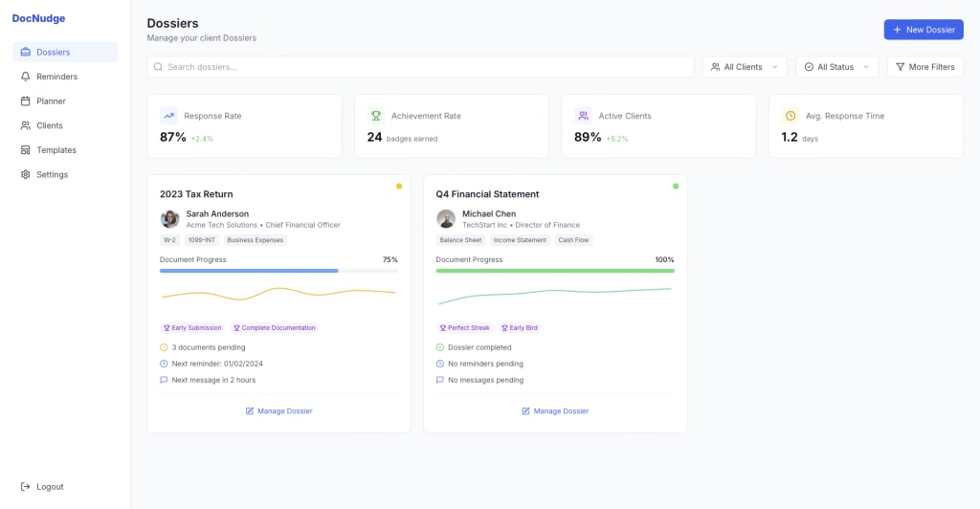Click the '3 documents pending' warning icon

click(164, 347)
